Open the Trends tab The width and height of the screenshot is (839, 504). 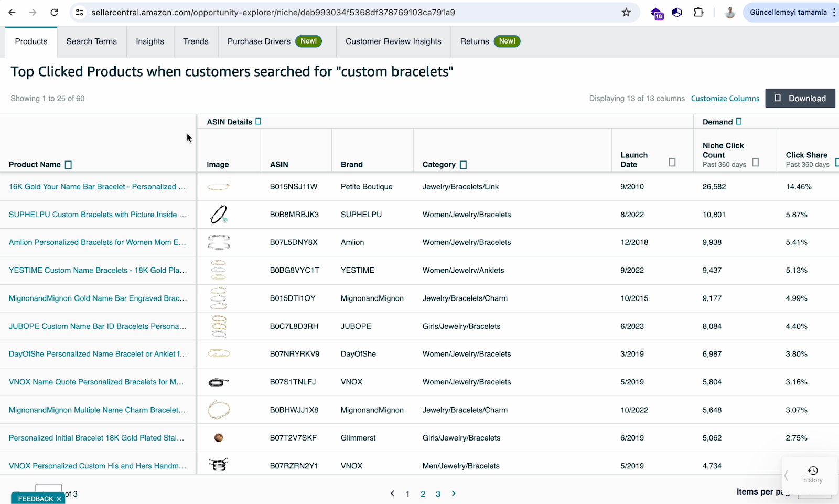point(196,41)
